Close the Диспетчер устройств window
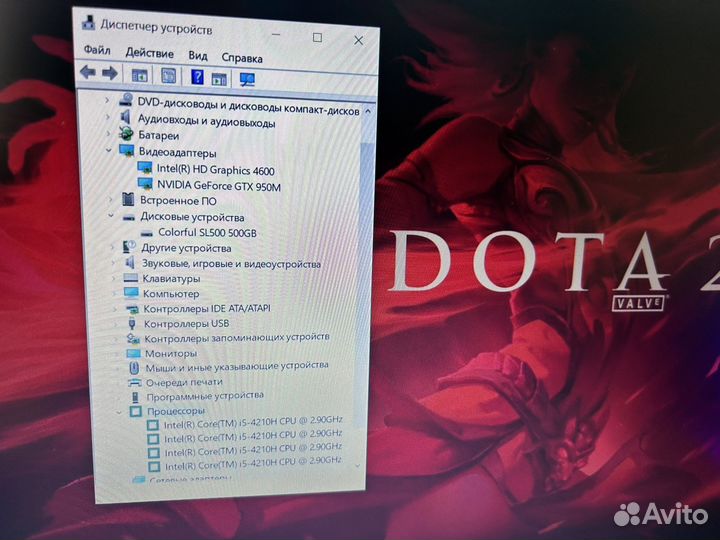Image resolution: width=720 pixels, height=540 pixels. [358, 41]
